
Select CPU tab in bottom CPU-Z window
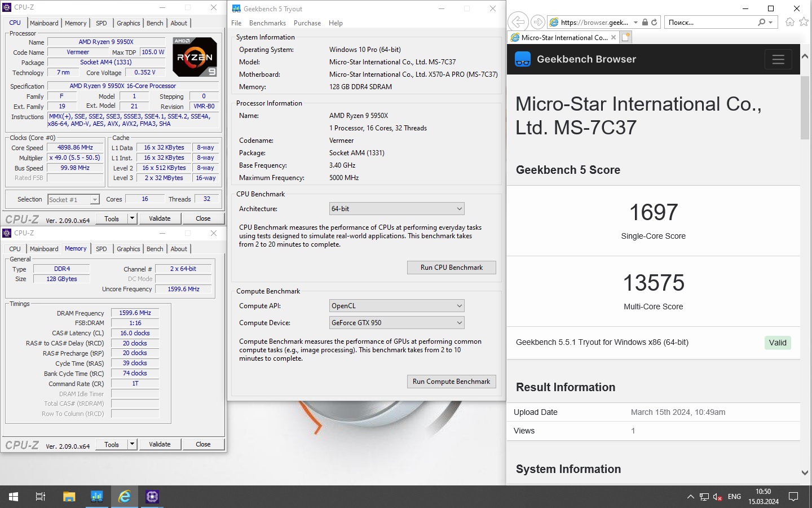[x=15, y=249]
